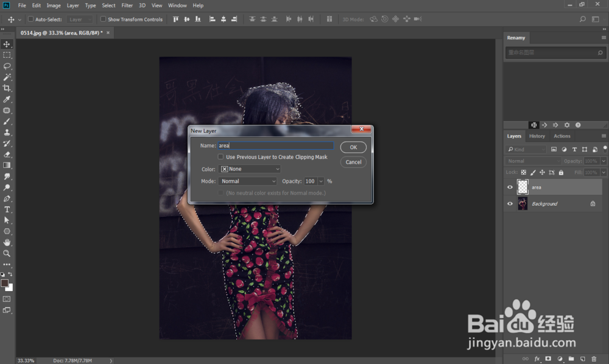Check Use Previous Layer to Create Clipping Mask

220,157
